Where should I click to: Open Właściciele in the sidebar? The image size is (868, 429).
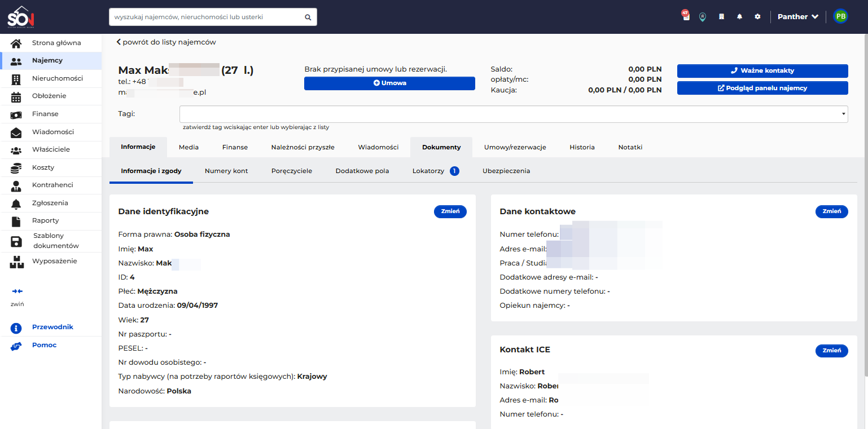(x=51, y=150)
